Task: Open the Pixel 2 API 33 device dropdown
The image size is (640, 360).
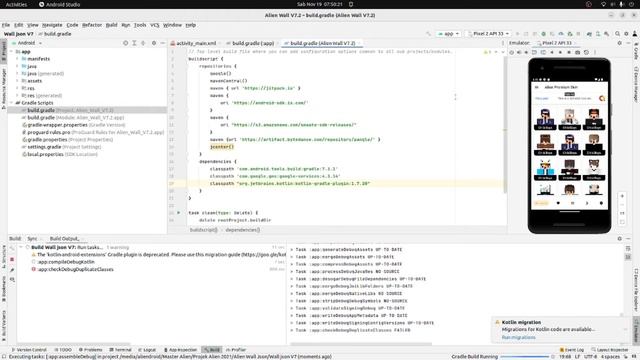Action: 489,34
